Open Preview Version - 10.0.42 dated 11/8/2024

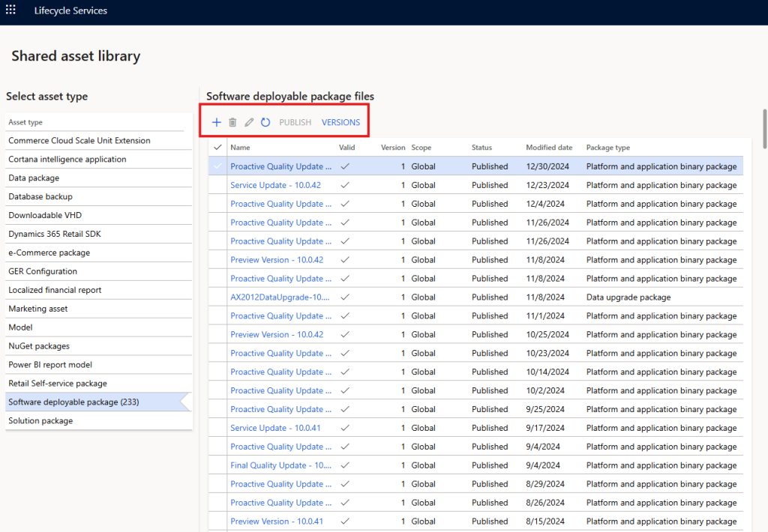[x=277, y=260]
